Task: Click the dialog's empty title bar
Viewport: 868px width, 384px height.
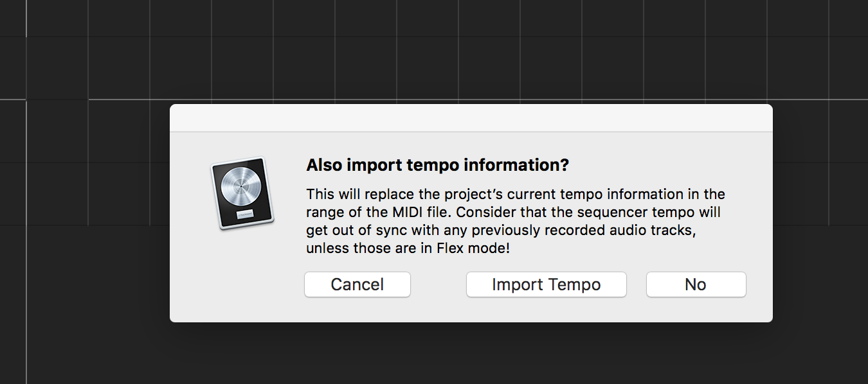Action: (471, 118)
